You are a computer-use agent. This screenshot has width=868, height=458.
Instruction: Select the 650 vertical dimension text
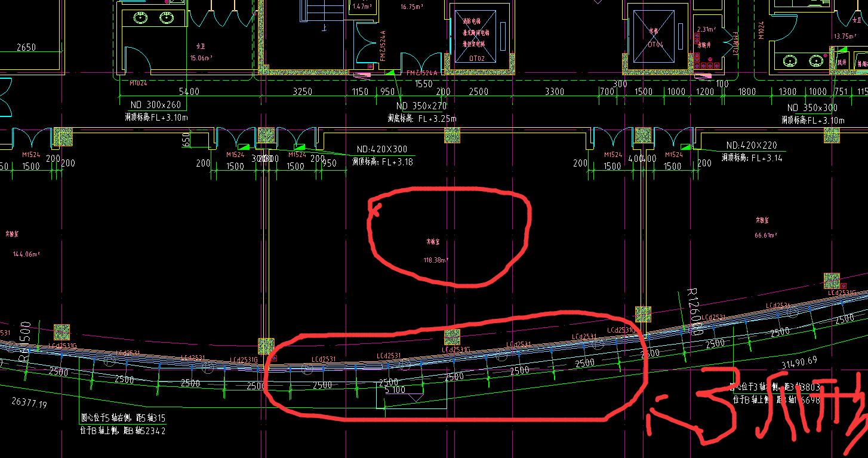(x=185, y=140)
